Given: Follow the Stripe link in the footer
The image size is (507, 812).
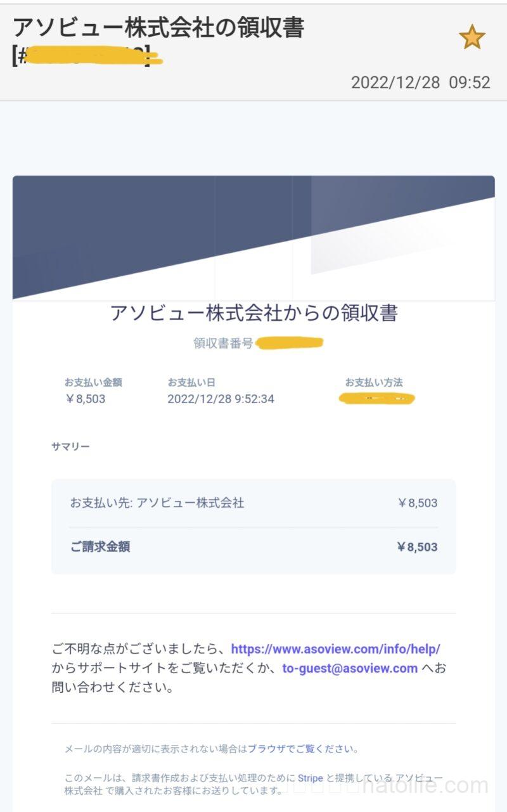Looking at the screenshot, I should pos(311,778).
